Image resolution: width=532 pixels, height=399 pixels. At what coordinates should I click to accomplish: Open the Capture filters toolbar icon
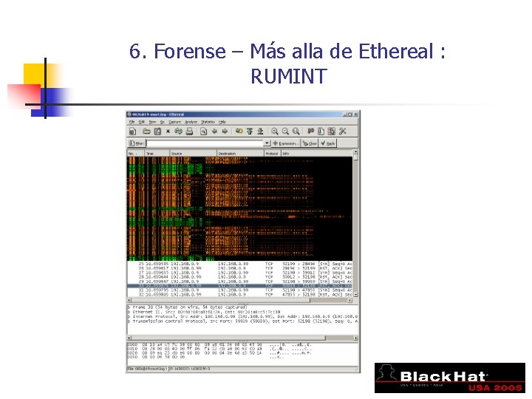(x=310, y=132)
